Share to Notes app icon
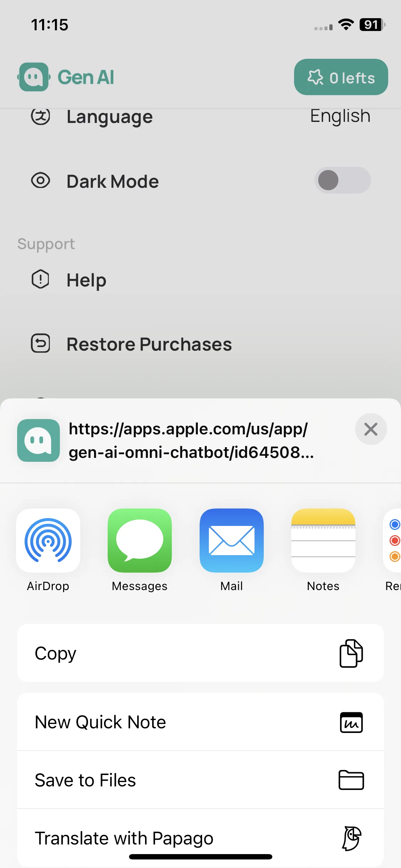The height and width of the screenshot is (868, 401). 323,541
